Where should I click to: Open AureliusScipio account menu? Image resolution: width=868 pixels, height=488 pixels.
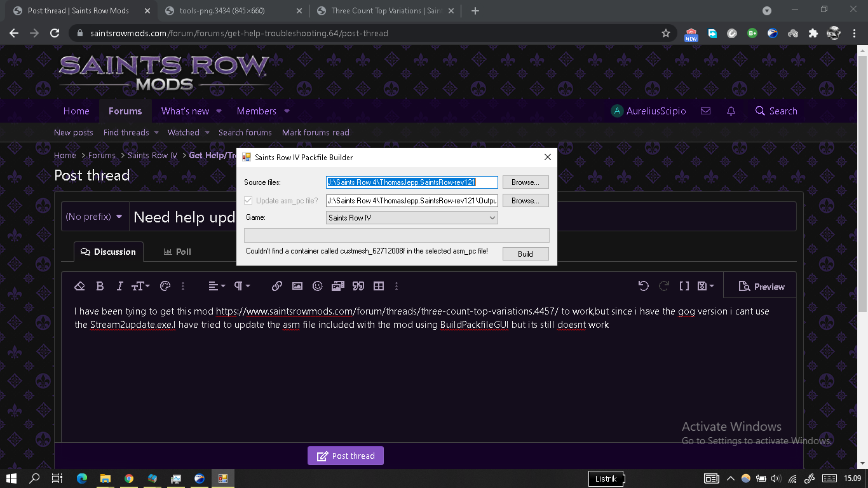[x=649, y=111]
